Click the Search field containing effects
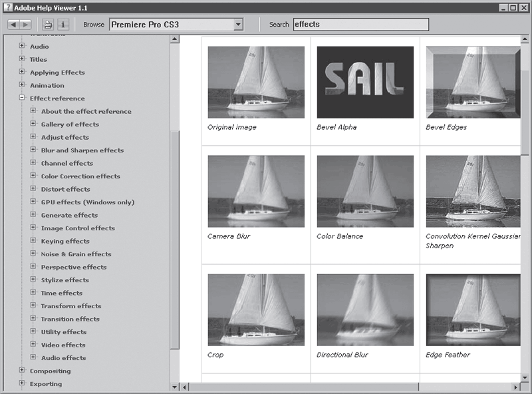 pyautogui.click(x=360, y=25)
